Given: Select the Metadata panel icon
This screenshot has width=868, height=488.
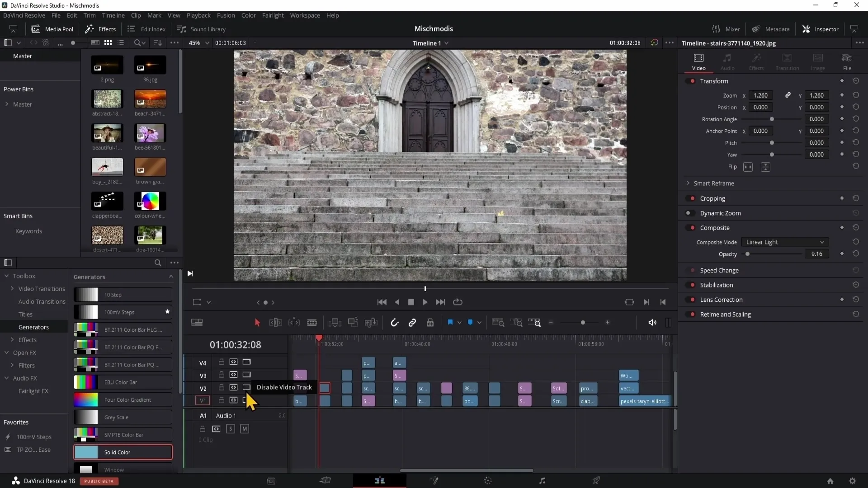Looking at the screenshot, I should pos(755,28).
